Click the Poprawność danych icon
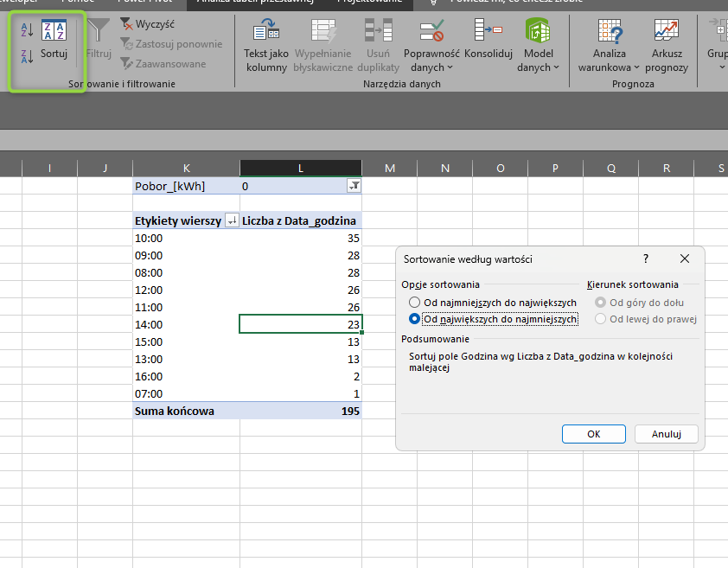This screenshot has height=568, width=728. pyautogui.click(x=432, y=33)
